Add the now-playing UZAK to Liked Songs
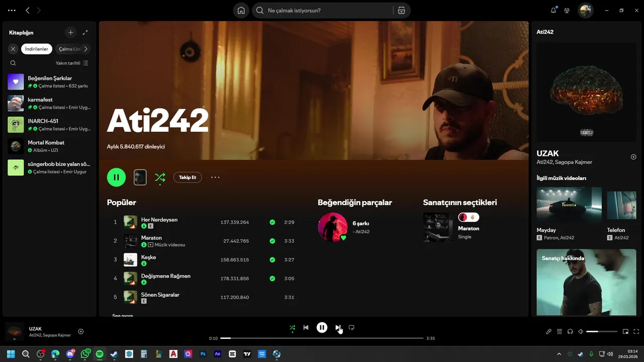 click(x=80, y=331)
